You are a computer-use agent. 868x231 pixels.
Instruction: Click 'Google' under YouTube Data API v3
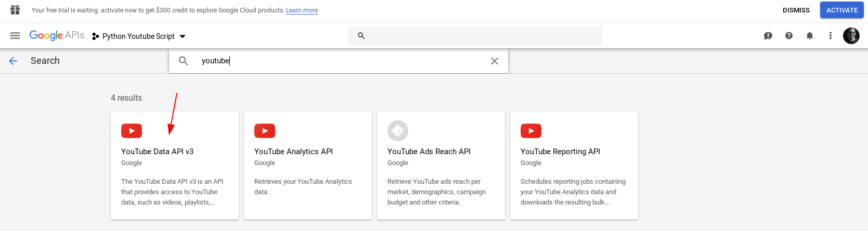coord(132,163)
